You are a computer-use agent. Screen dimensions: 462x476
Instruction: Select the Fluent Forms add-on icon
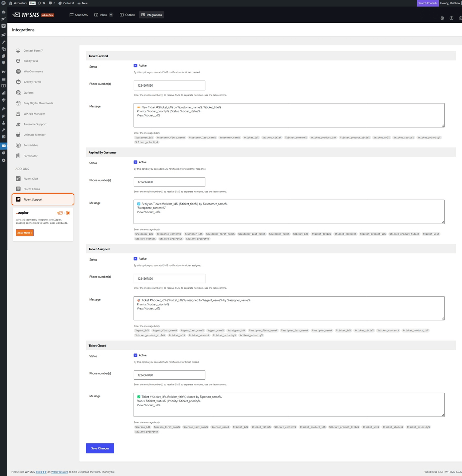tap(18, 189)
